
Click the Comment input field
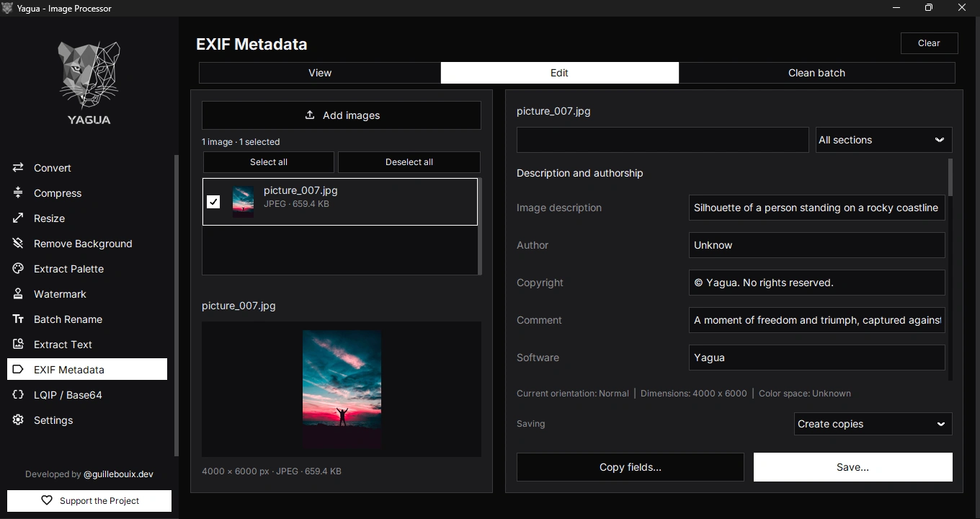[816, 320]
